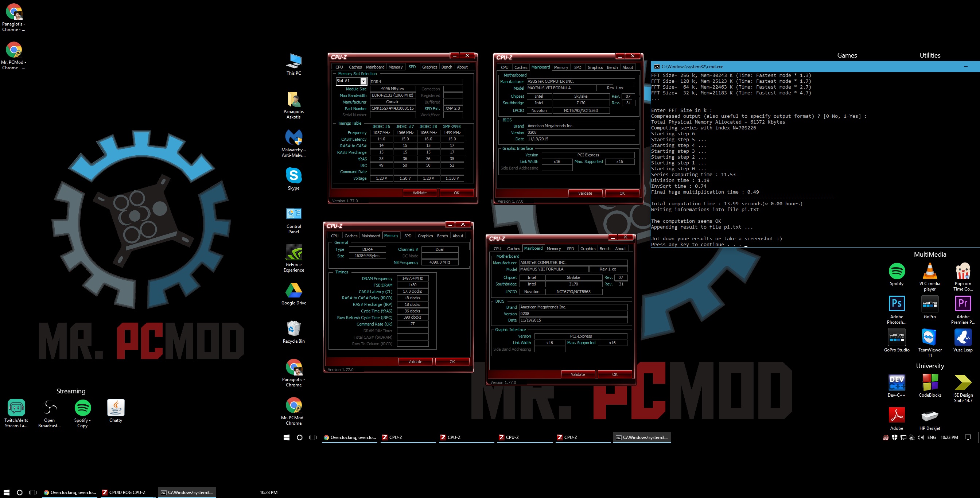980x498 pixels.
Task: Select the 17.0 clocks CAS latency value
Action: pos(412,291)
